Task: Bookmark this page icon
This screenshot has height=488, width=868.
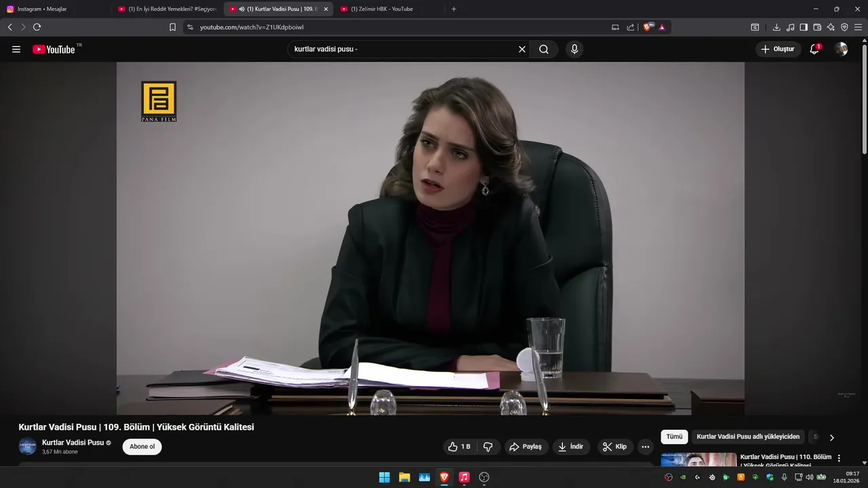Action: pos(172,27)
